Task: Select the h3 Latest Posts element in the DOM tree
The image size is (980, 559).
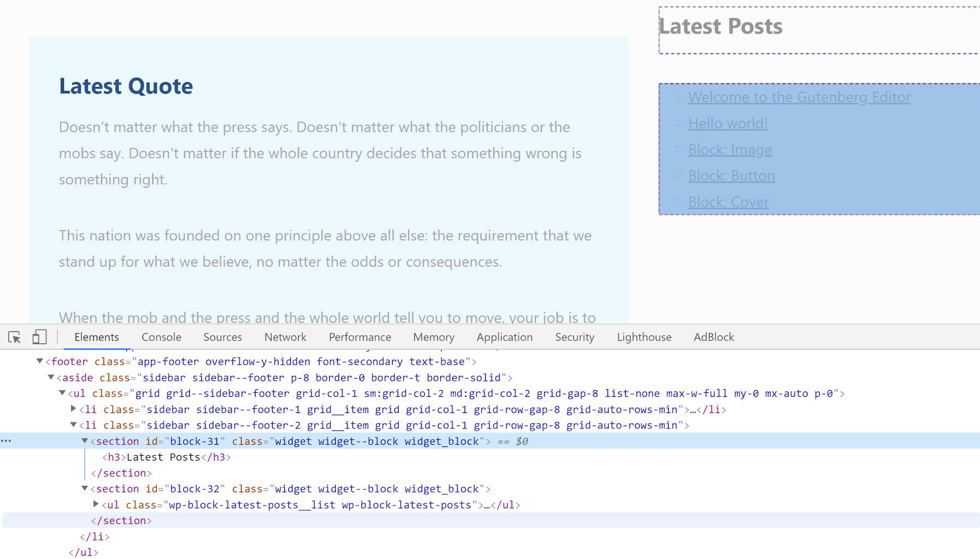Action: (x=164, y=457)
